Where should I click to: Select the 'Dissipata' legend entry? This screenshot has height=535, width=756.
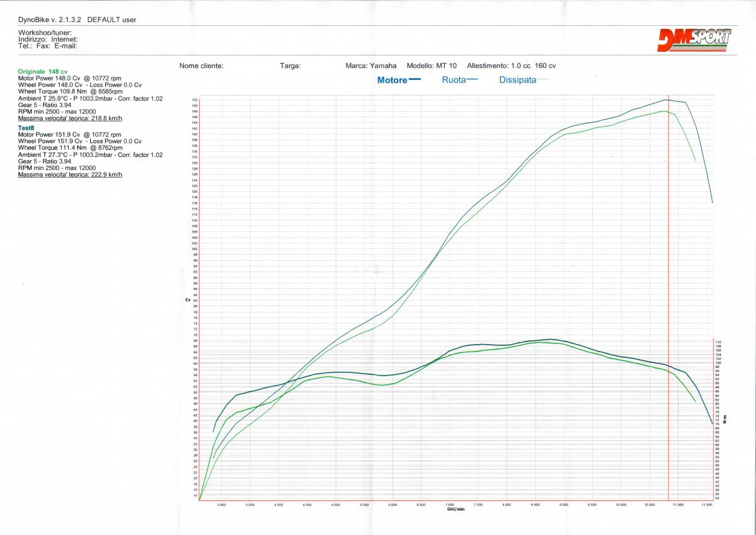tap(524, 80)
